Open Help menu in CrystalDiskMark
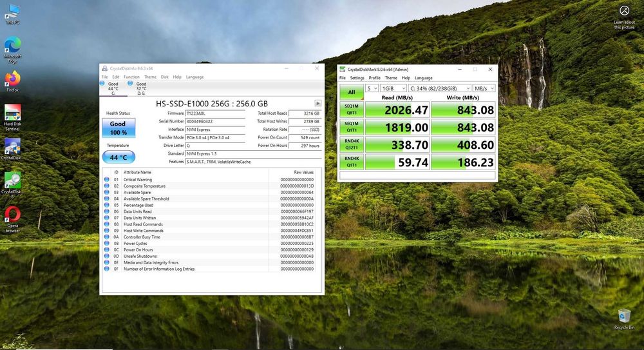The width and height of the screenshot is (644, 350). (x=406, y=78)
